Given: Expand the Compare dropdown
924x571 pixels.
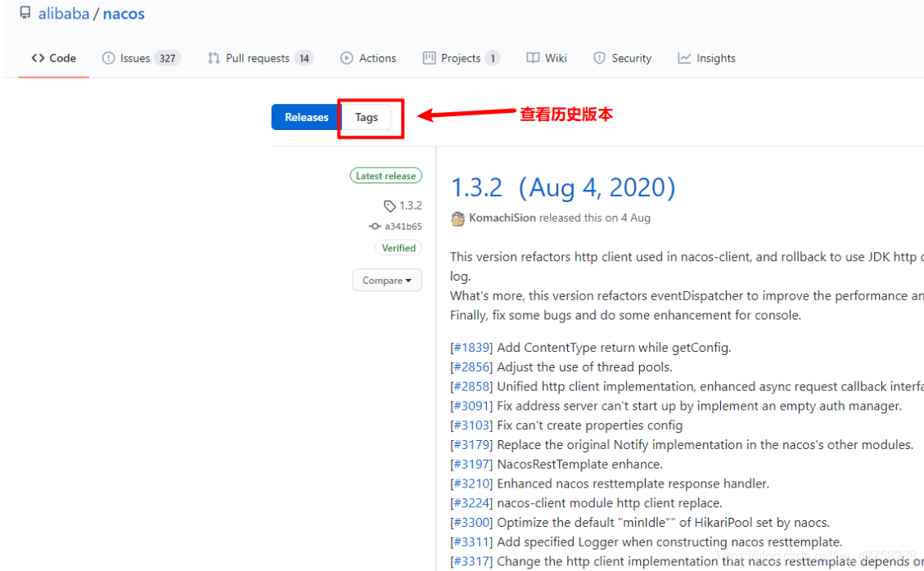Looking at the screenshot, I should pos(387,281).
